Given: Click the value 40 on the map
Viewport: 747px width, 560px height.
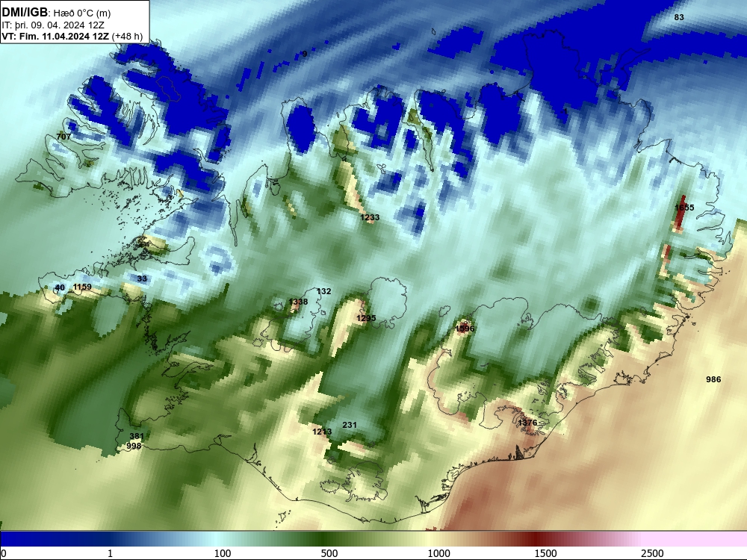Looking at the screenshot, I should [x=60, y=287].
